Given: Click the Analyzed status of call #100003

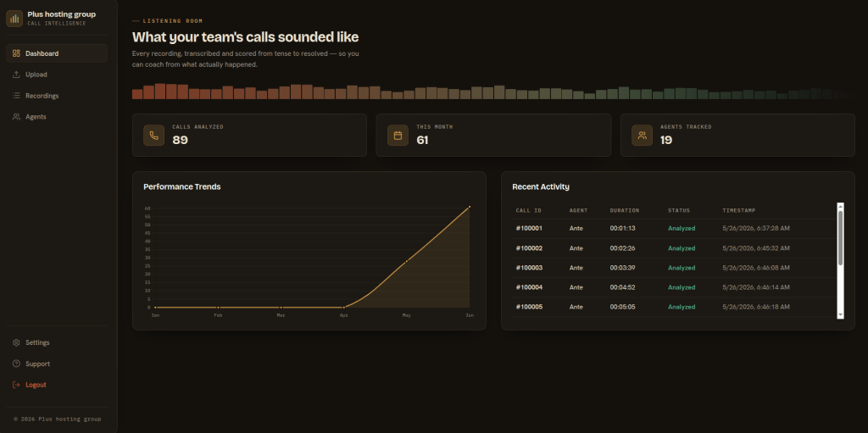Looking at the screenshot, I should pos(682,268).
